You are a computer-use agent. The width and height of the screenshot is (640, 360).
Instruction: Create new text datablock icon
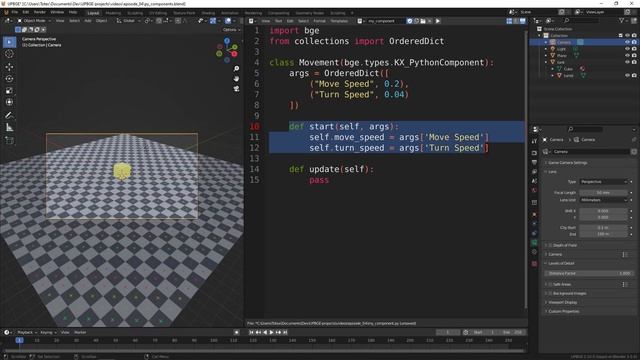tap(416, 21)
